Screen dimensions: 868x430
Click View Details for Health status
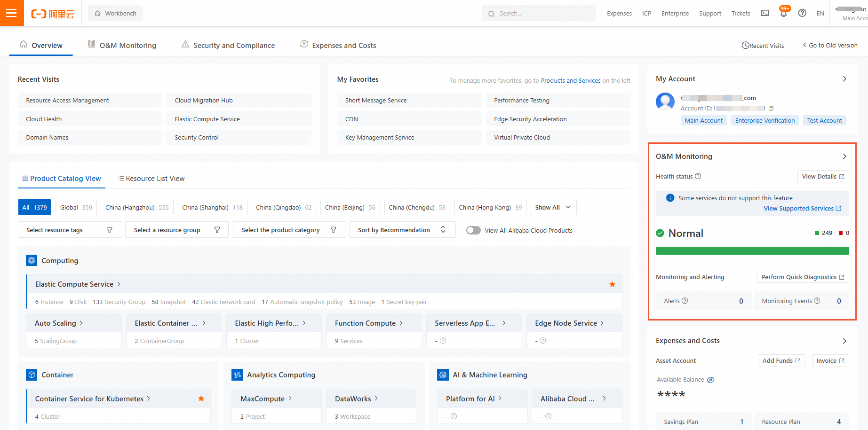tap(823, 176)
